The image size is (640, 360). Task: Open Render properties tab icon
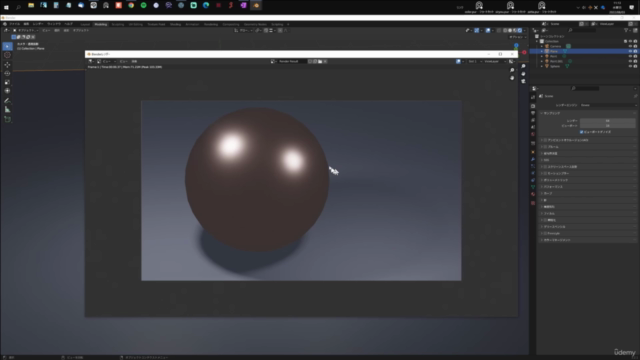[x=533, y=106]
